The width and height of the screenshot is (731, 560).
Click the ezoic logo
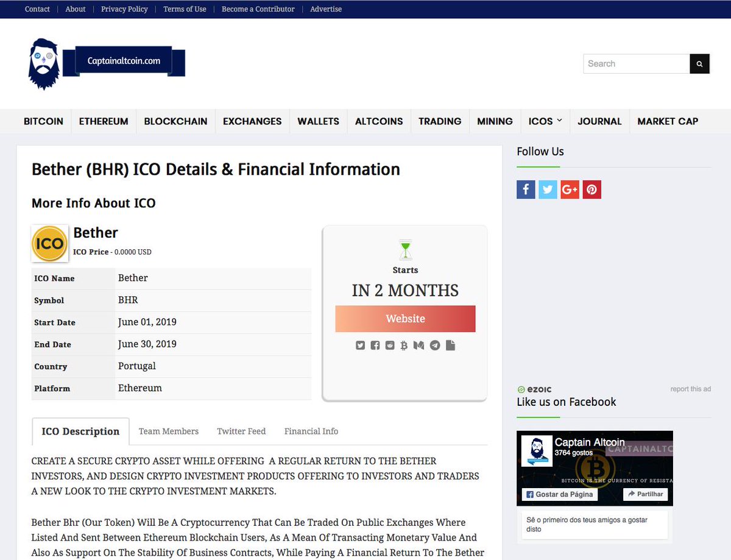(534, 389)
